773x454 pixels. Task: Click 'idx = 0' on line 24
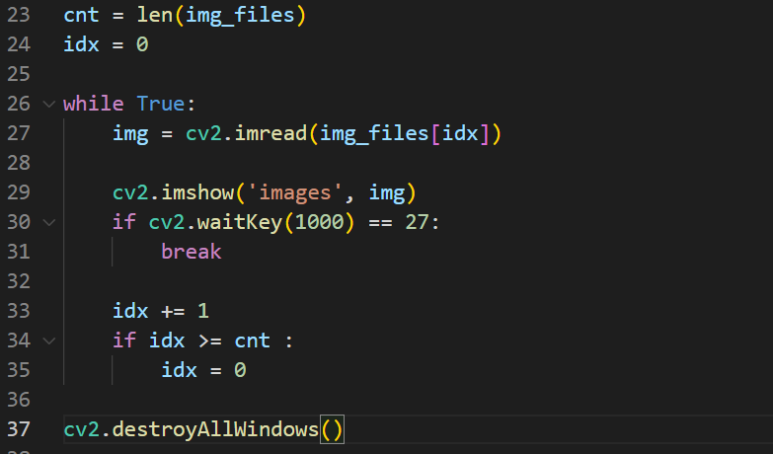click(106, 44)
